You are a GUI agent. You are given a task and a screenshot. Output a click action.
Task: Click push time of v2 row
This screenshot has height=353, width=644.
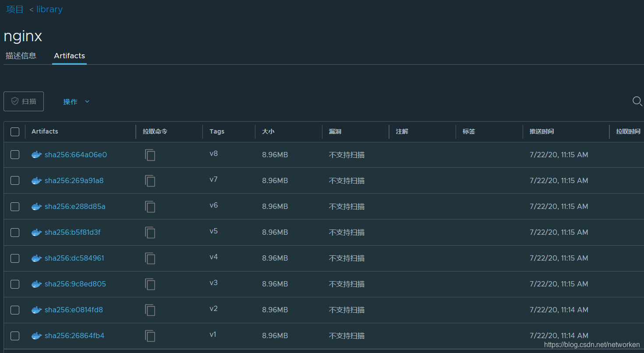(x=559, y=310)
